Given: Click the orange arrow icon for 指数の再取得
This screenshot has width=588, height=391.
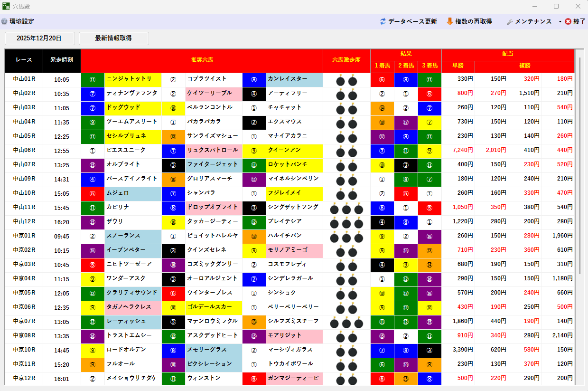Looking at the screenshot, I should pos(450,21).
